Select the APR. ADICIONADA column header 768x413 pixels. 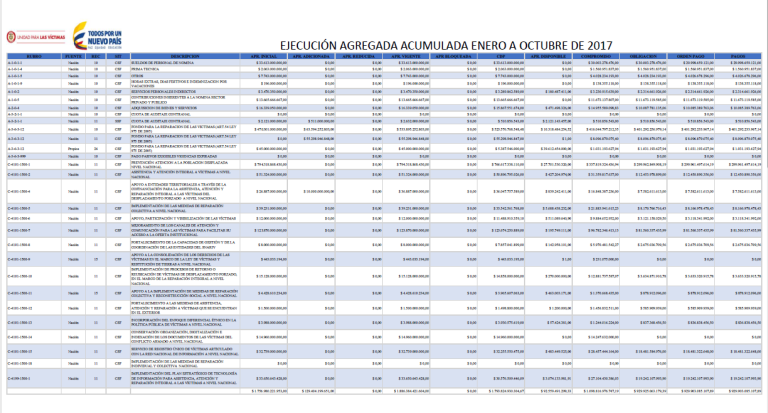click(x=312, y=56)
